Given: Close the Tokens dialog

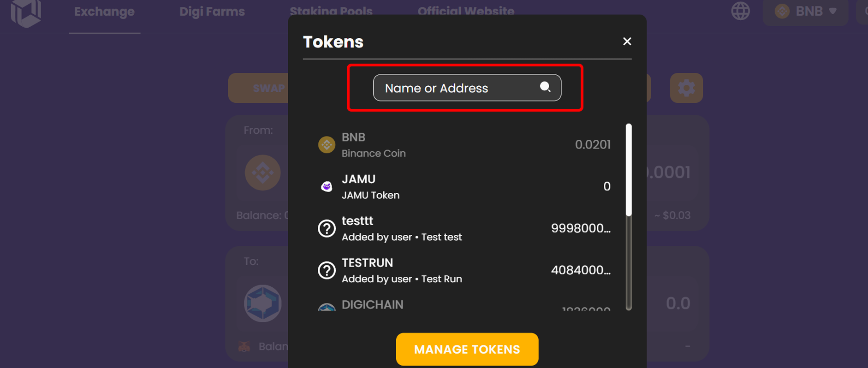Looking at the screenshot, I should [x=627, y=42].
